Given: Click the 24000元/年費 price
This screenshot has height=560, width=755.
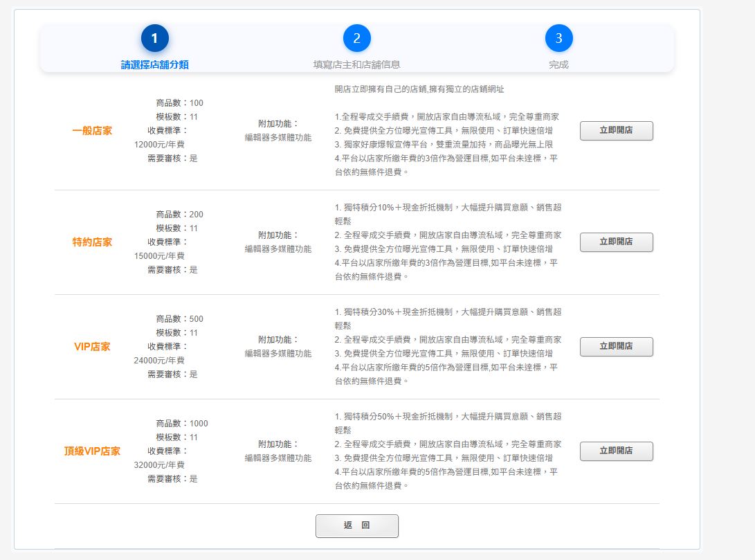Looking at the screenshot, I should coord(159,360).
